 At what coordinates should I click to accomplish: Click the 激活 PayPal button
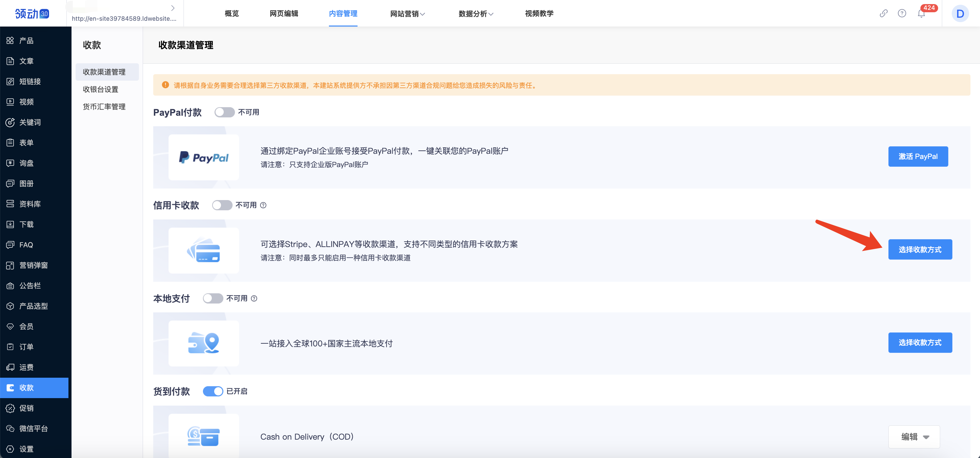pyautogui.click(x=918, y=156)
